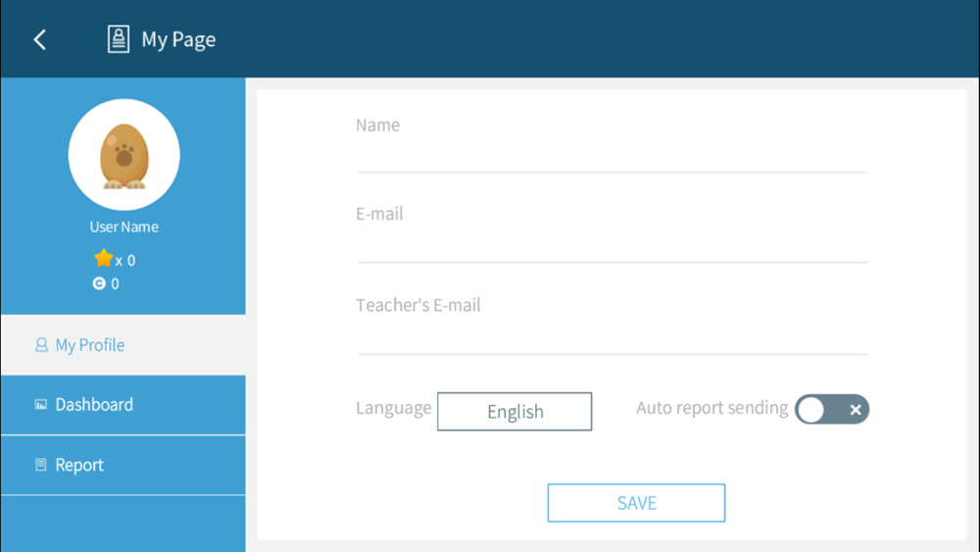The height and width of the screenshot is (552, 980).
Task: Click the My Page document icon
Action: (119, 39)
